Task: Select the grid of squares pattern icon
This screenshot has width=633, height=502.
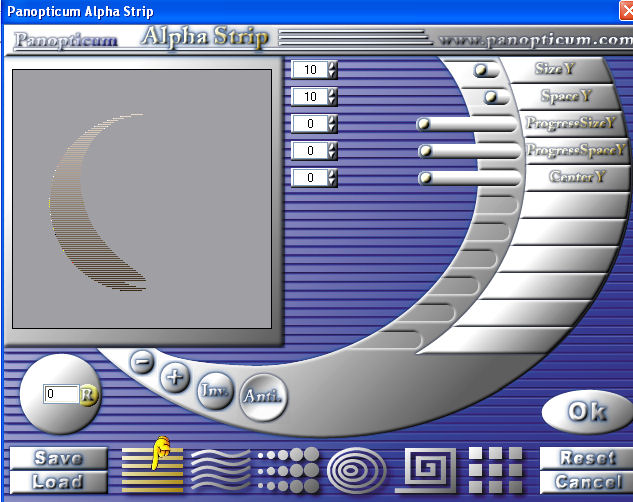Action: click(495, 470)
